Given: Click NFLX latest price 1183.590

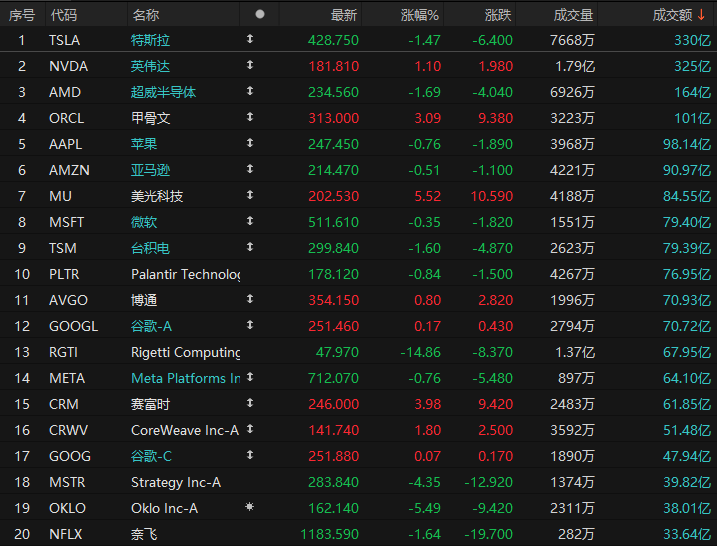Looking at the screenshot, I should pyautogui.click(x=330, y=534).
